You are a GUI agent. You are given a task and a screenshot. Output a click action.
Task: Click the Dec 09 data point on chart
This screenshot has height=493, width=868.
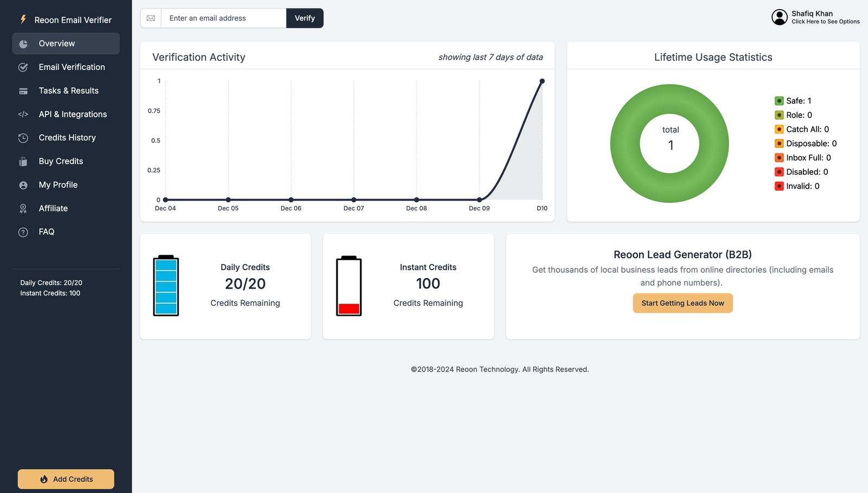point(480,200)
